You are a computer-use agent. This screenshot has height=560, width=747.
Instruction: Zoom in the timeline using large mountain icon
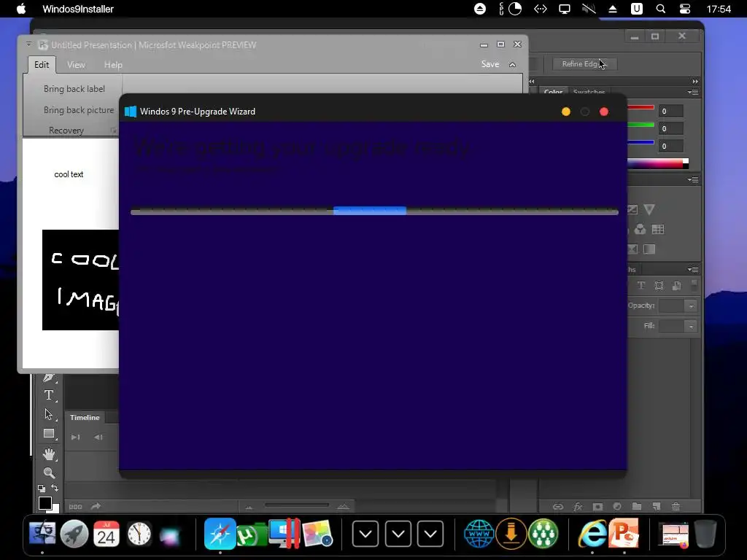click(x=343, y=506)
